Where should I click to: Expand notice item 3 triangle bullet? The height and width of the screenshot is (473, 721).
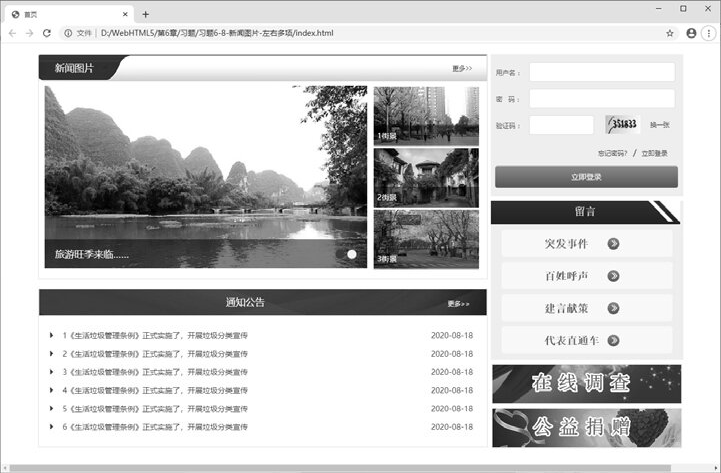coord(52,371)
